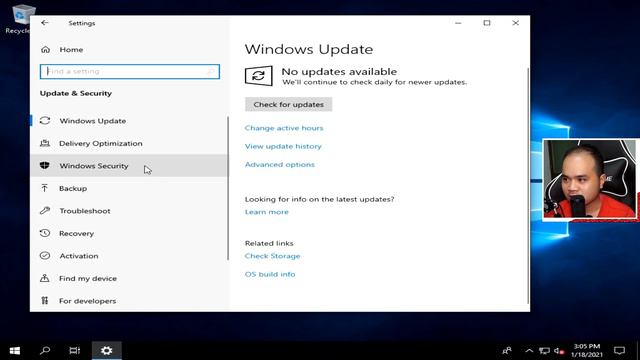Click the search magnifier in Find a setting
The height and width of the screenshot is (360, 640).
coord(211,71)
